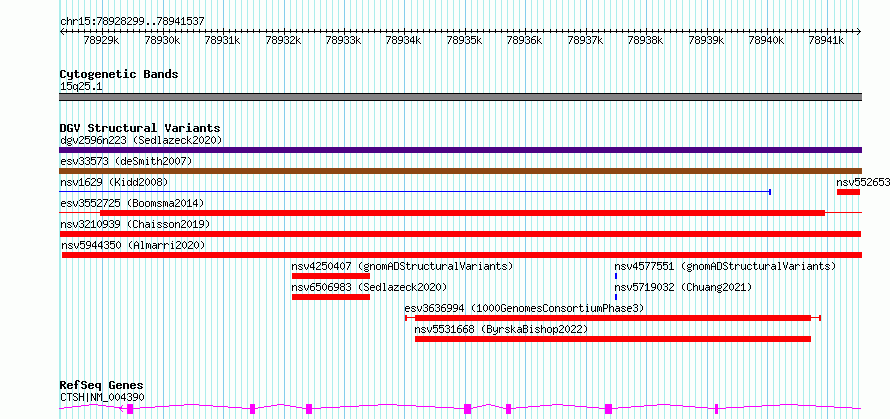Click the dgv2596n223 (Sedlazeck2020) variant label
Image resolution: width=890 pixels, height=419 pixels.
141,140
